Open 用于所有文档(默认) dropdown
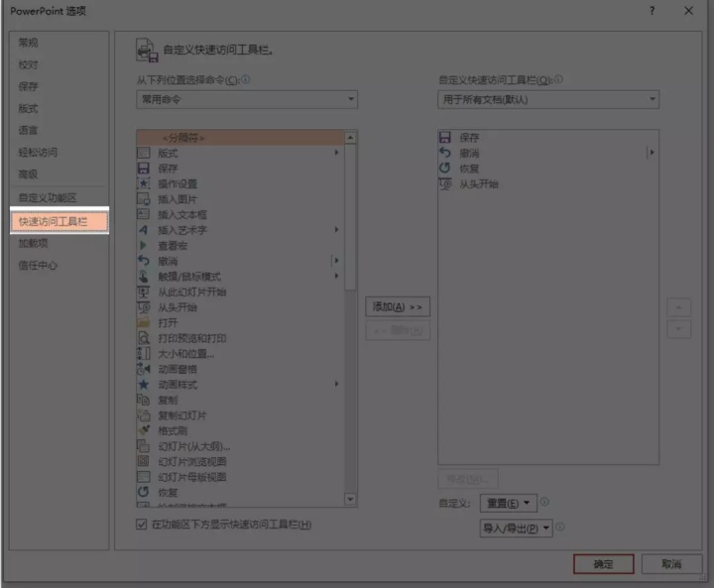 click(548, 99)
